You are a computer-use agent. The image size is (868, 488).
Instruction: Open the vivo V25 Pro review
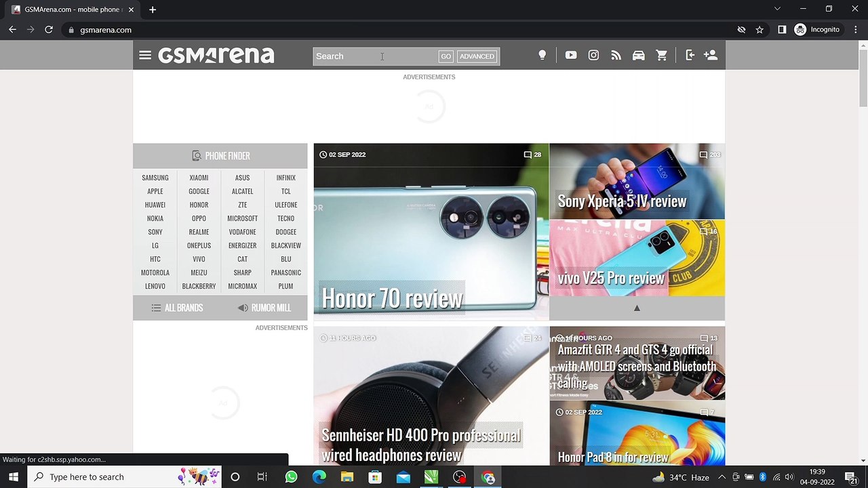click(x=637, y=258)
